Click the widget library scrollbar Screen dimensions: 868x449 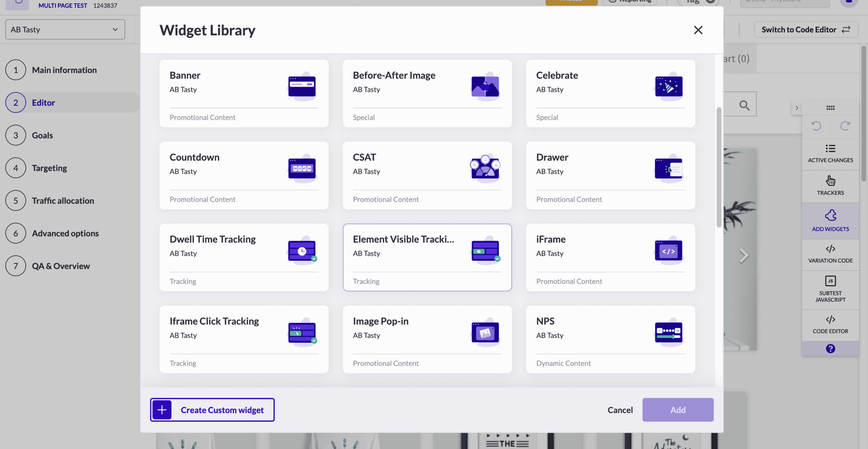[718, 167]
